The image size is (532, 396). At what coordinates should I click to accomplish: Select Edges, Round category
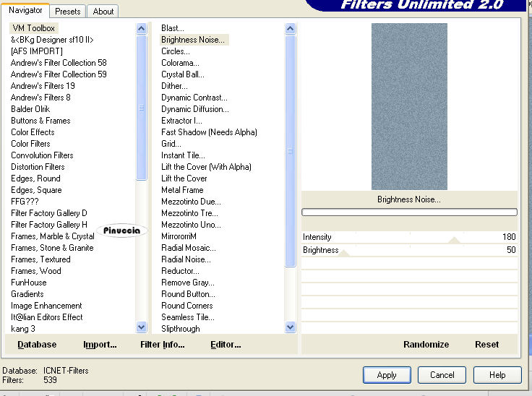(35, 178)
